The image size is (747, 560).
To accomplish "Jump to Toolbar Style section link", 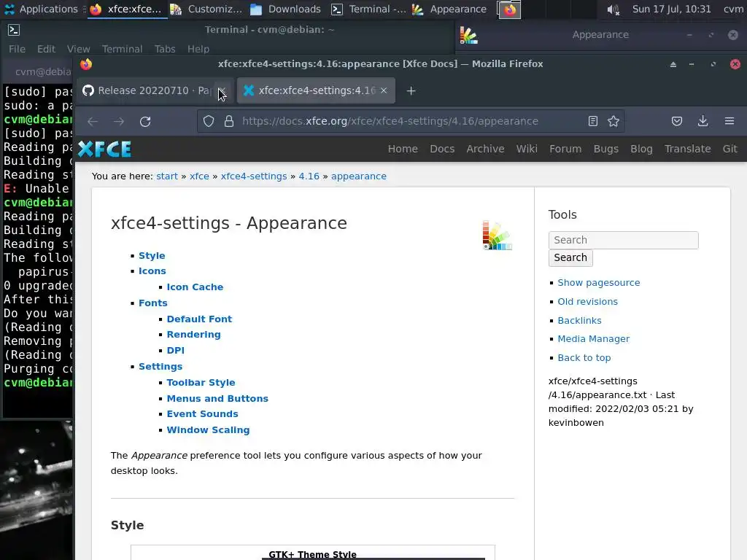I will (x=201, y=383).
